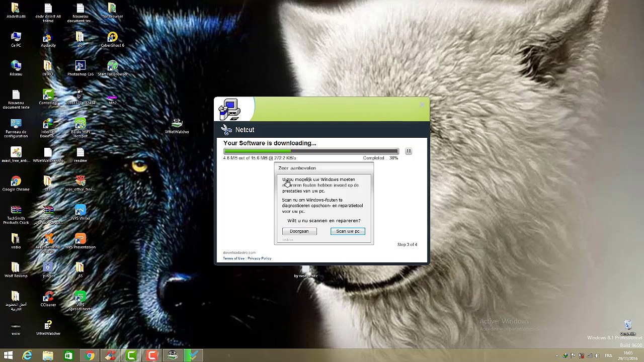Switch to Chrome on the taskbar
The width and height of the screenshot is (644, 362).
click(89, 356)
